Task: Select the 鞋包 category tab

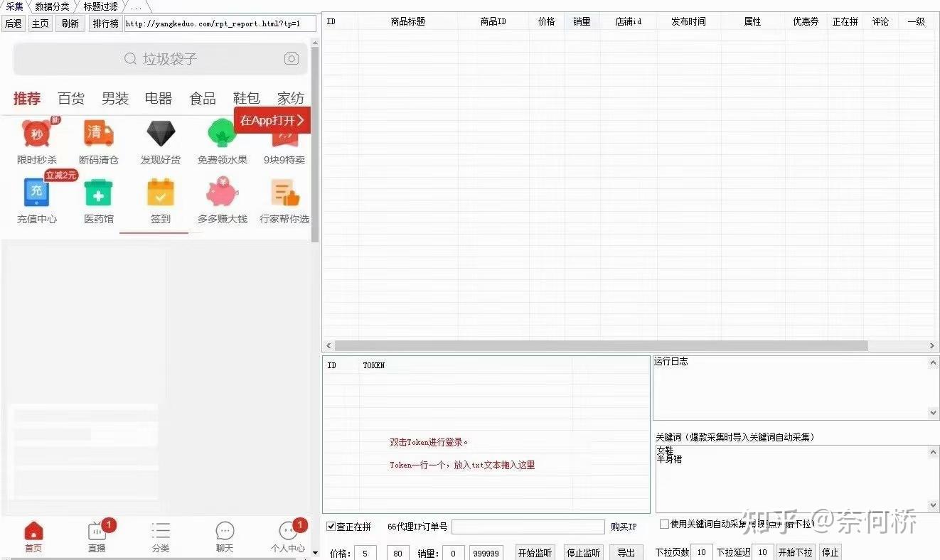Action: (x=247, y=99)
